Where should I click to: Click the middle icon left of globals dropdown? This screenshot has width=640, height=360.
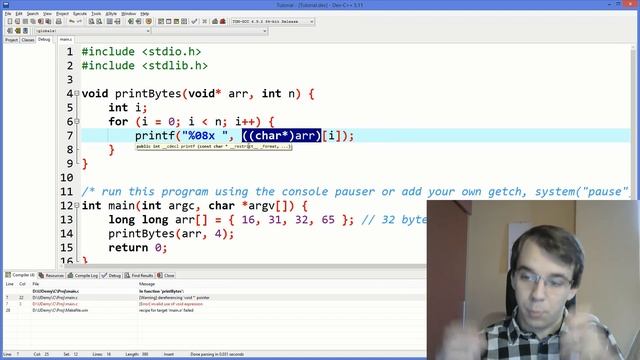18,31
